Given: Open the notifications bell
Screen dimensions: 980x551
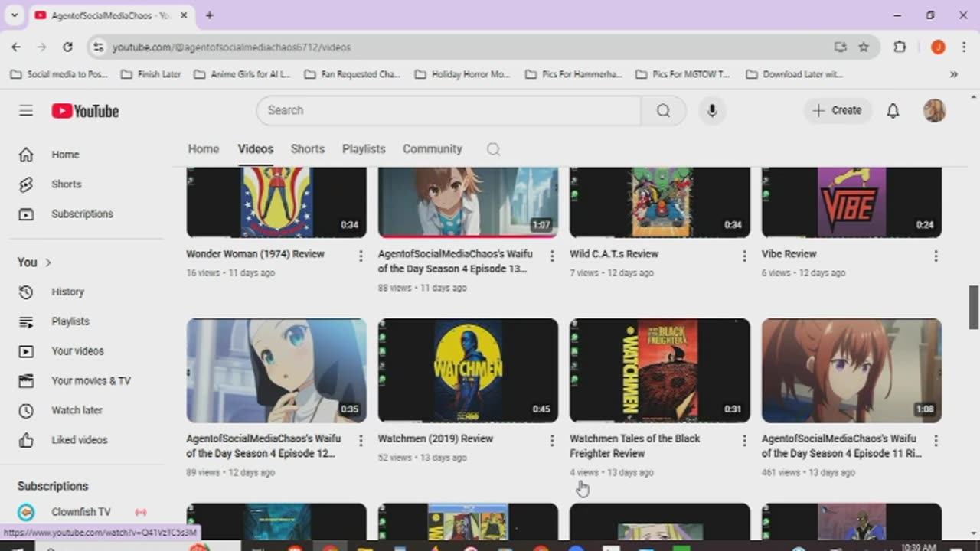Looking at the screenshot, I should [x=893, y=111].
